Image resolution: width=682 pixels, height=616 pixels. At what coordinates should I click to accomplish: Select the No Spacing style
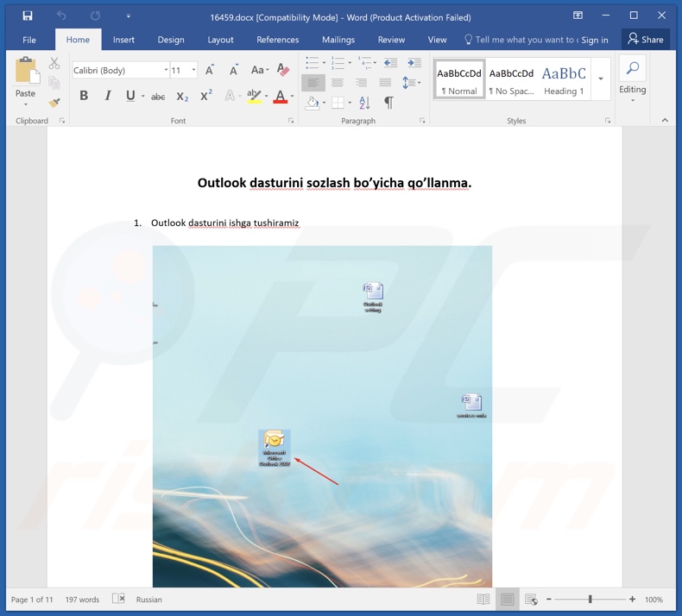tap(511, 79)
